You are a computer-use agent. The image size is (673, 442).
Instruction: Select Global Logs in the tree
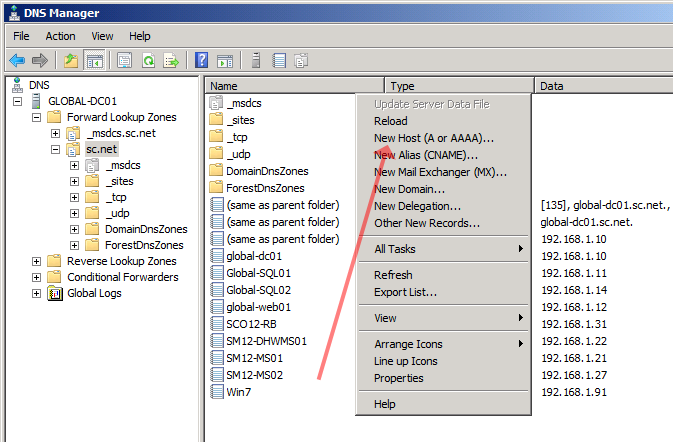(x=95, y=293)
